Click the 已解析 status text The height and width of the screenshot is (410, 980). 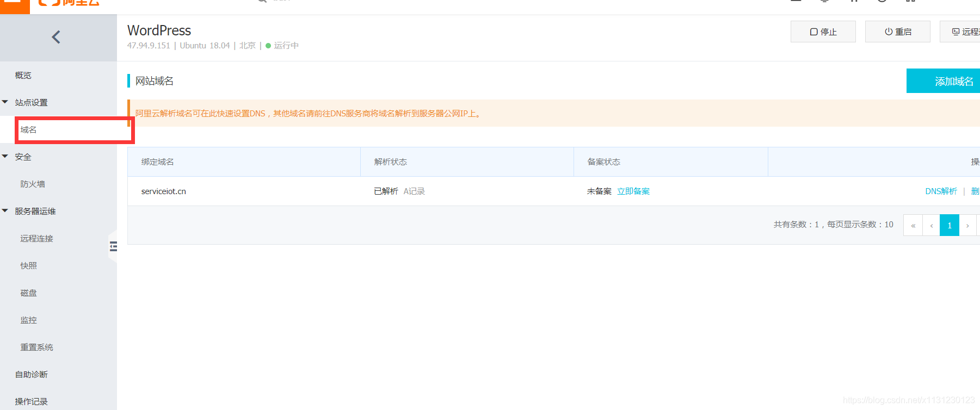(x=386, y=191)
